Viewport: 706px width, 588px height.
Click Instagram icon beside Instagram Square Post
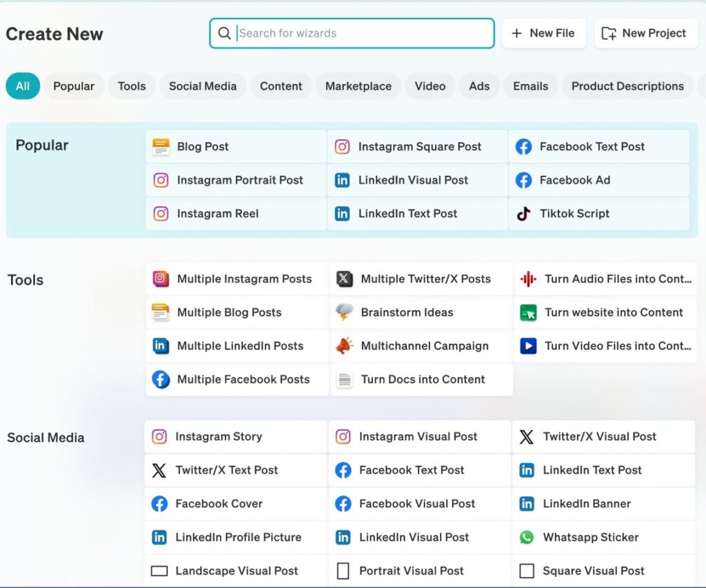click(342, 147)
